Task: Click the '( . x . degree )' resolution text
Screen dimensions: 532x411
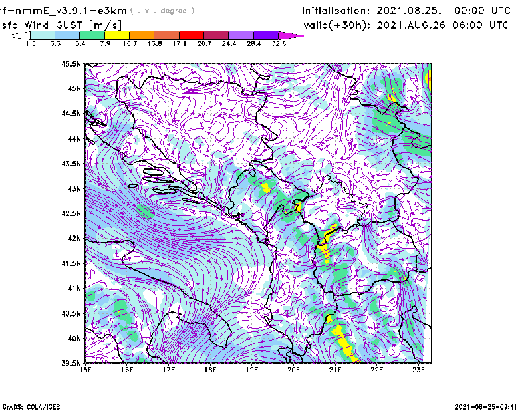Action: (x=162, y=11)
